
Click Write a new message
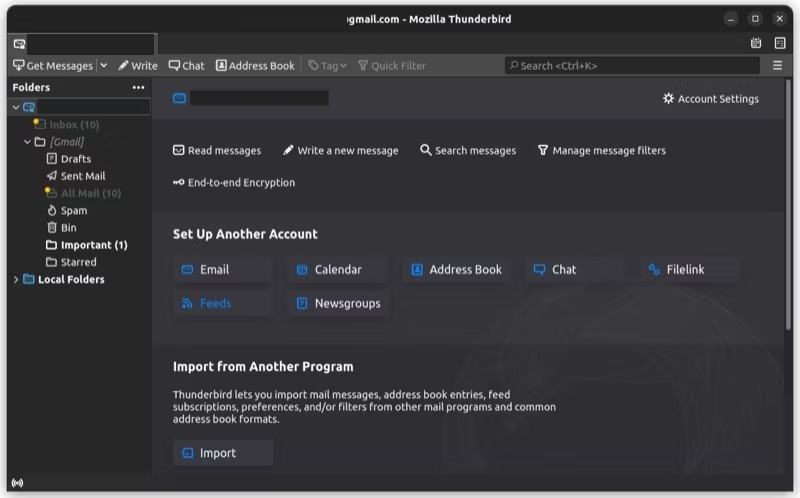(341, 151)
